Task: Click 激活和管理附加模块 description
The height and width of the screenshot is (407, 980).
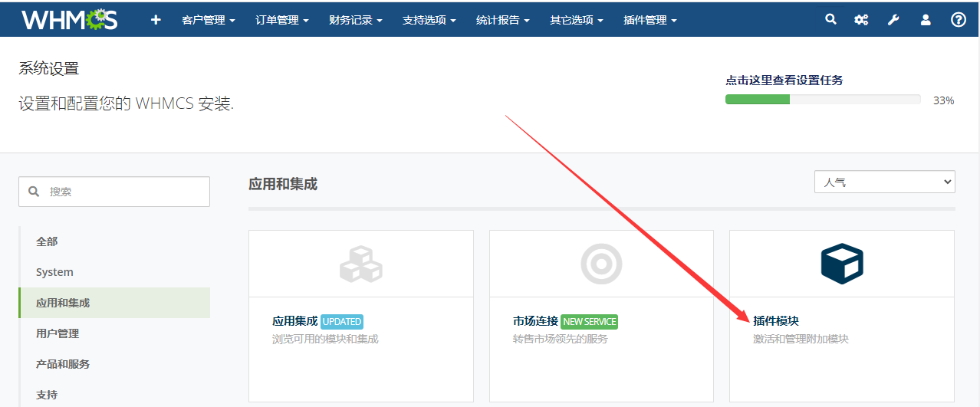Action: click(x=801, y=339)
